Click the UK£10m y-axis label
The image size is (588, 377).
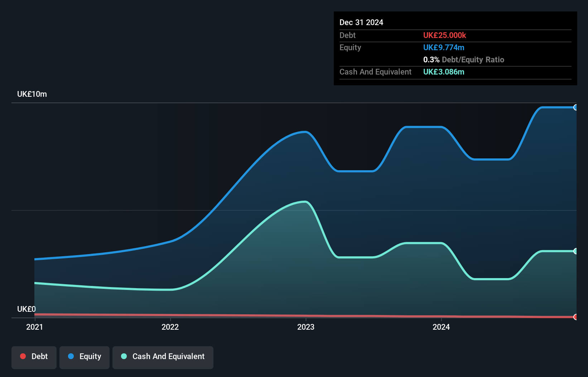[x=32, y=94]
